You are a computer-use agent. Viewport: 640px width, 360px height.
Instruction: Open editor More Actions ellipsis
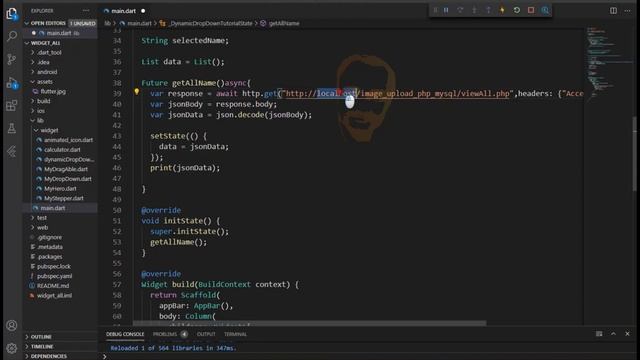pyautogui.click(x=627, y=11)
